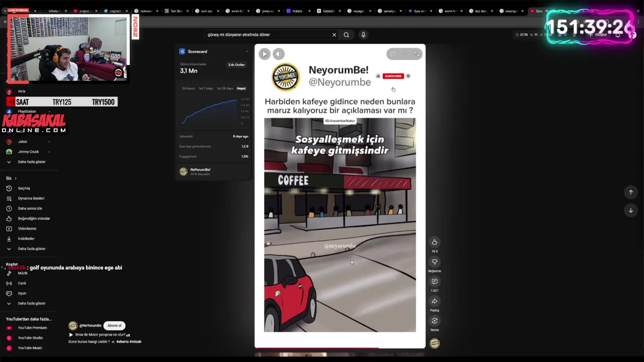Toggle captions on the Shorts player

point(392,54)
